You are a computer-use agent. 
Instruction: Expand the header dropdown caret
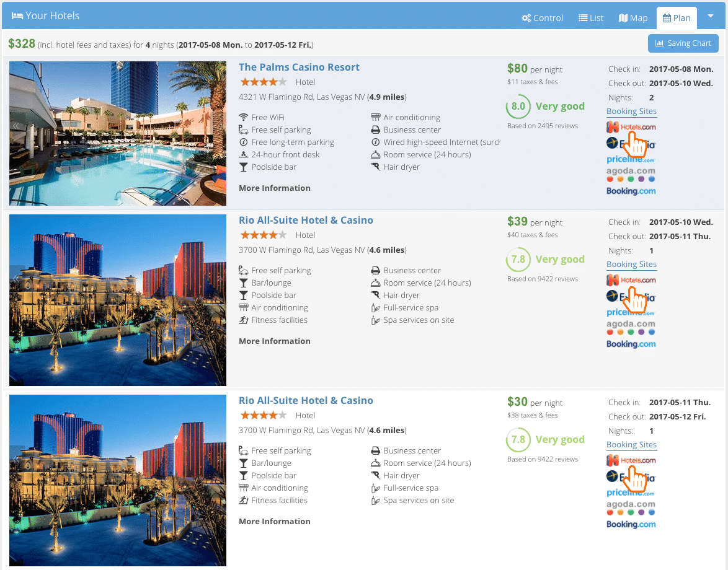point(711,15)
